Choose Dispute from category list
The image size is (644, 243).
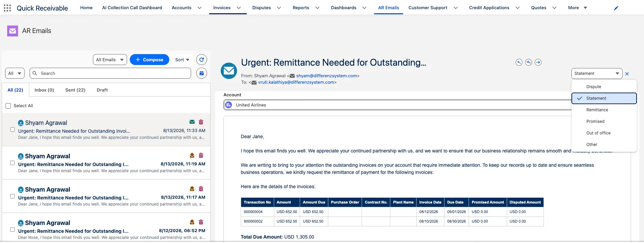(x=604, y=87)
